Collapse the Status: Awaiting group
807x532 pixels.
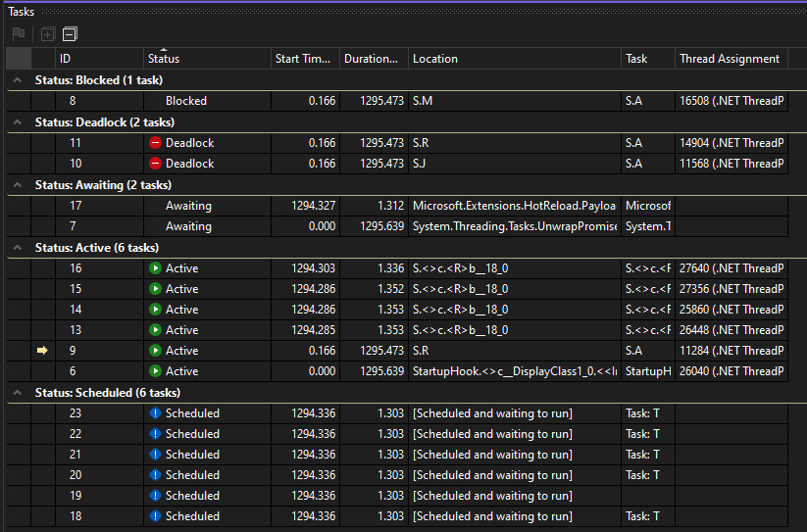tap(18, 185)
